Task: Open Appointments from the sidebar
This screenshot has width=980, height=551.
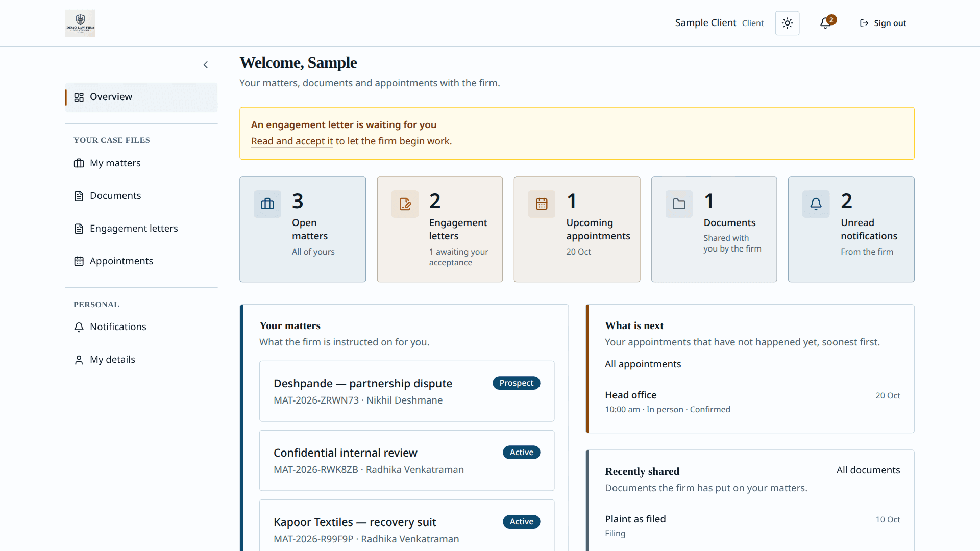Action: (x=141, y=261)
